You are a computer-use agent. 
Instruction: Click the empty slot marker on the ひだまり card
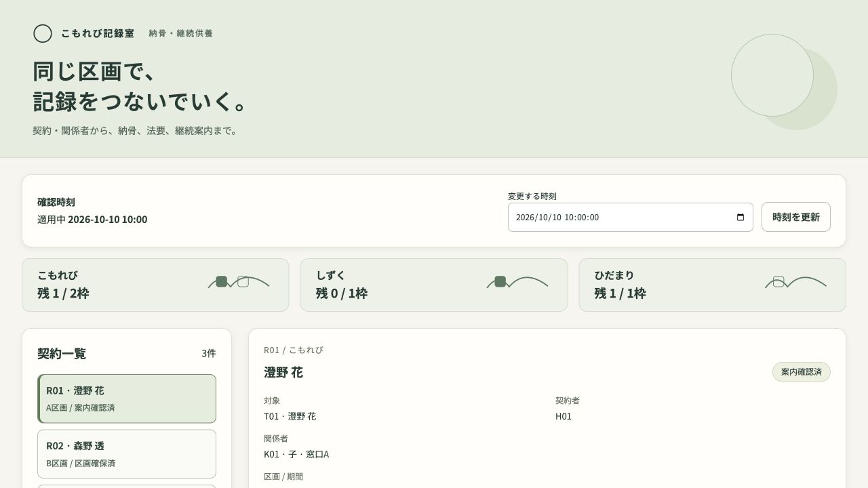click(x=778, y=281)
